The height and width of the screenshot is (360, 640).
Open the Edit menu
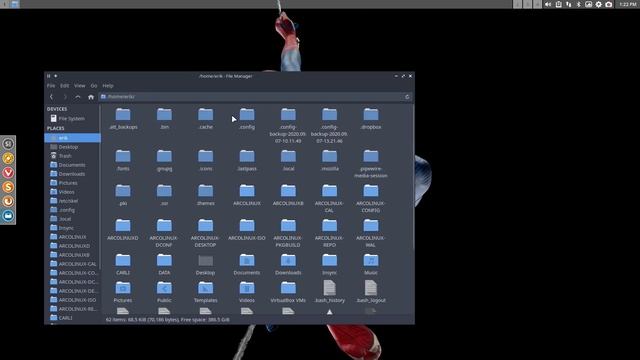(x=64, y=86)
